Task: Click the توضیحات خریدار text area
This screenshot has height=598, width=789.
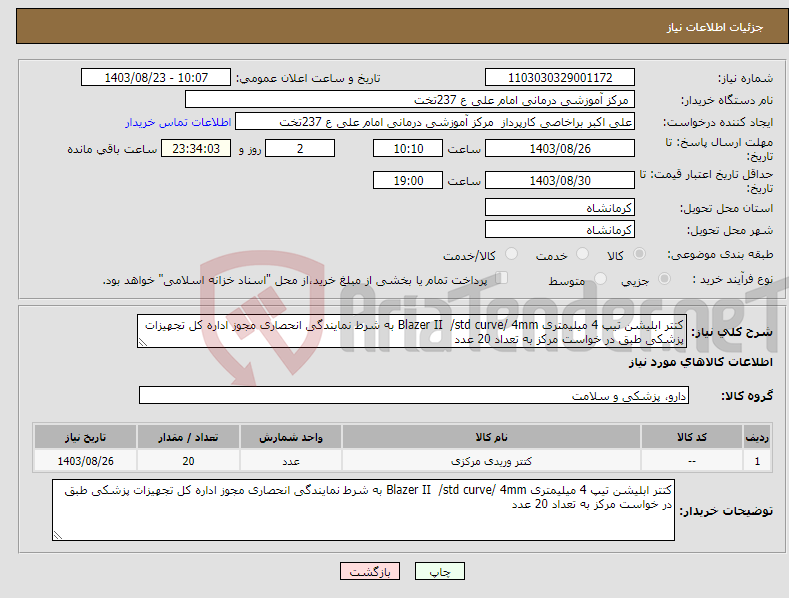Action: point(363,510)
